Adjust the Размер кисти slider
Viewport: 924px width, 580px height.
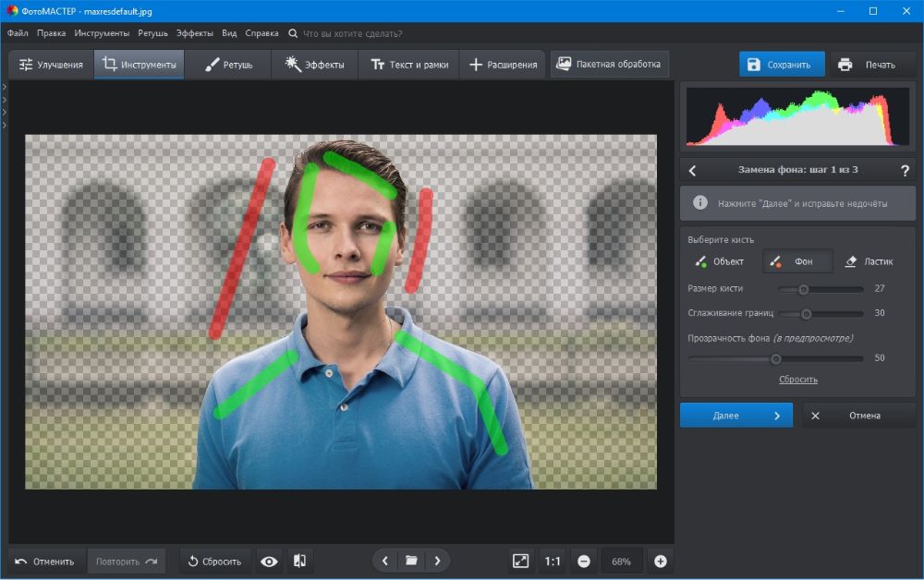pos(804,289)
